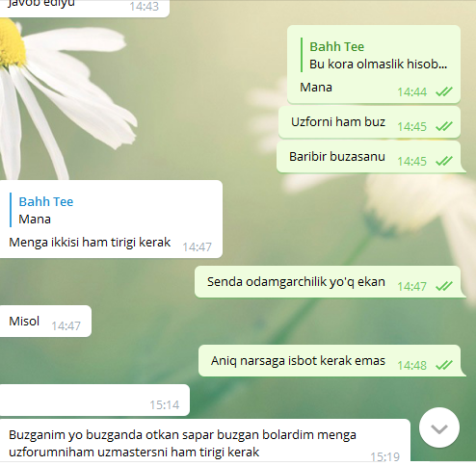
Task: Click the 'Uzforni ham buz' message text
Action: (338, 122)
